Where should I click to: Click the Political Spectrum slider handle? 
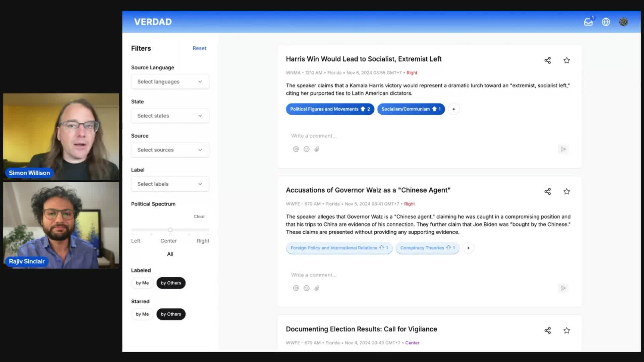click(x=170, y=230)
